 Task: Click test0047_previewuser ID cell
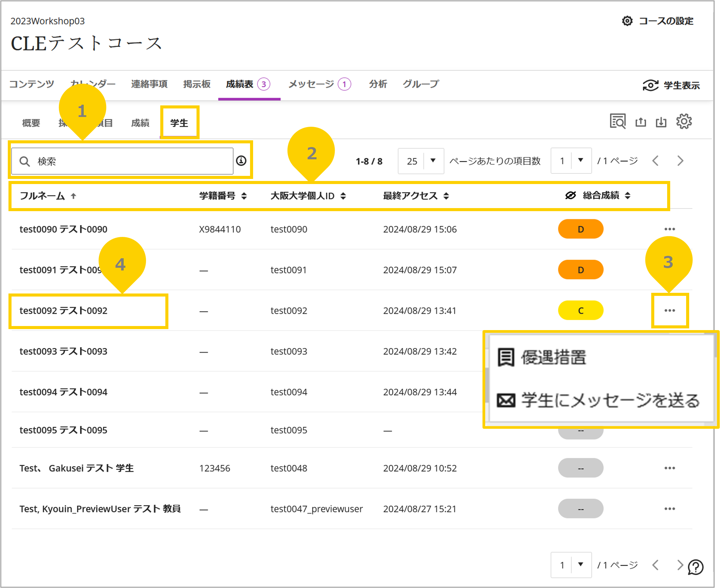point(316,509)
